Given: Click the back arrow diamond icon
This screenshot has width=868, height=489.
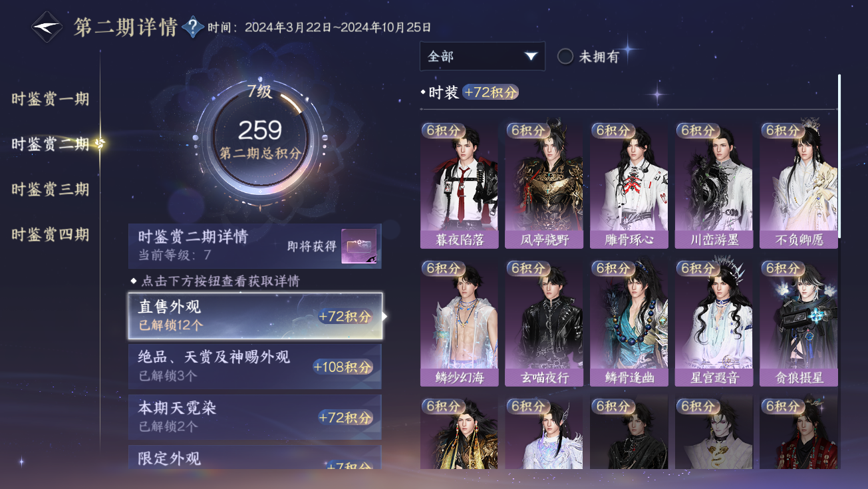Looking at the screenshot, I should (47, 27).
